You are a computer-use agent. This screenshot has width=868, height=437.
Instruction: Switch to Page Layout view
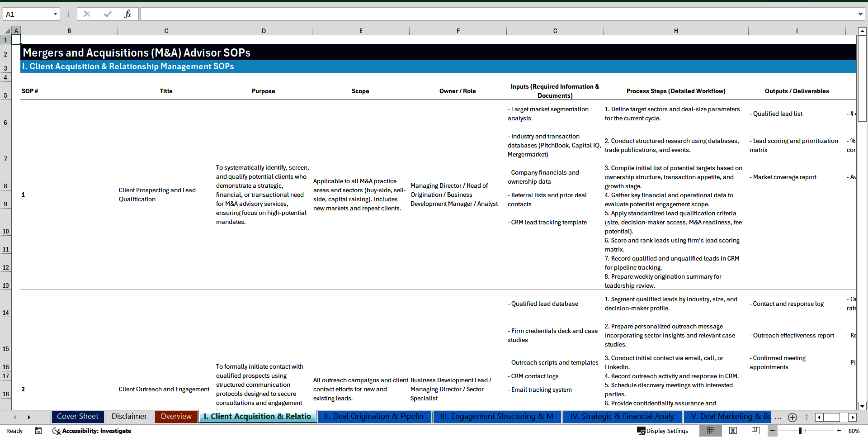[x=733, y=431]
